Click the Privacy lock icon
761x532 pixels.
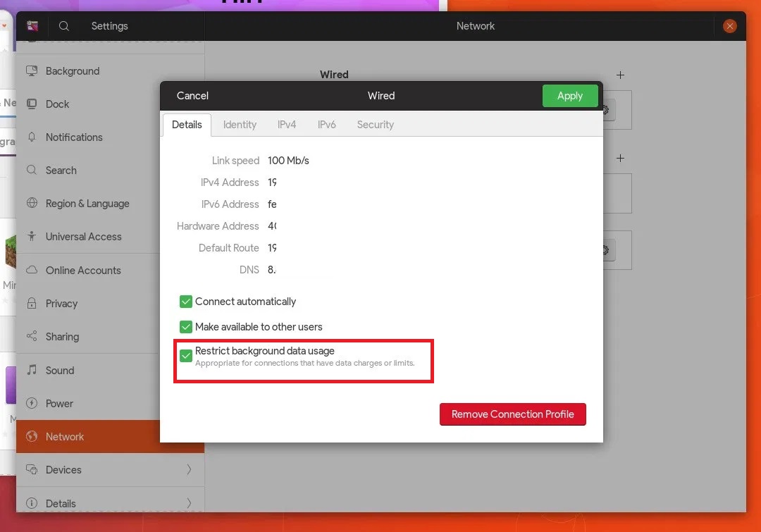point(32,304)
